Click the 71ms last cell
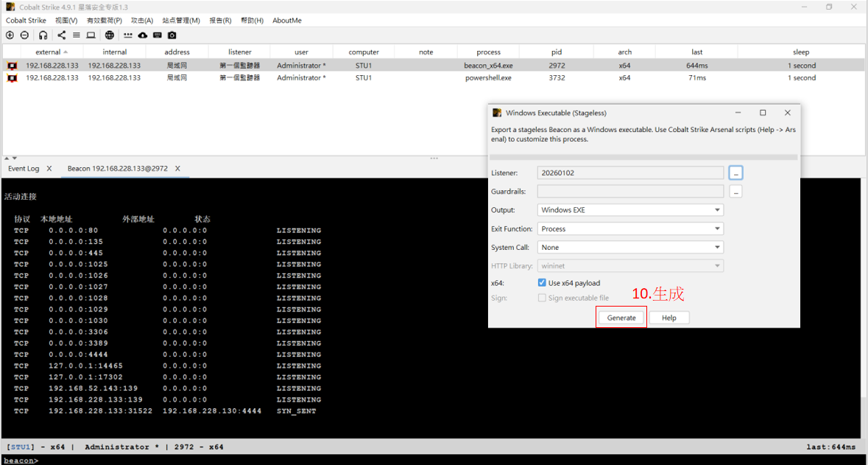The image size is (868, 465). [x=697, y=78]
